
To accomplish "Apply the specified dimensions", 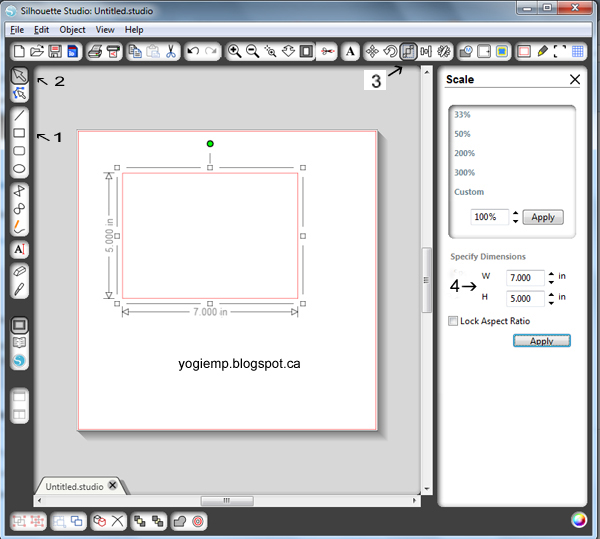I will pos(541,341).
